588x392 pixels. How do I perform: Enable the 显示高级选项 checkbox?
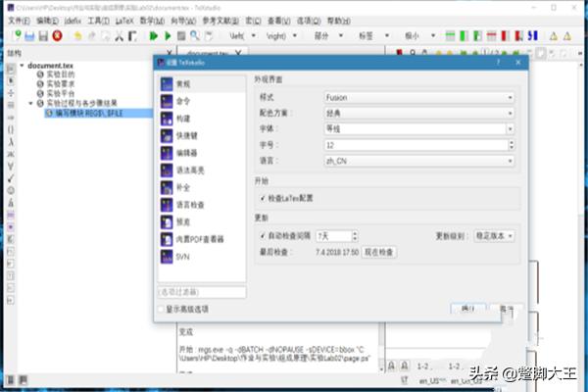tap(162, 310)
